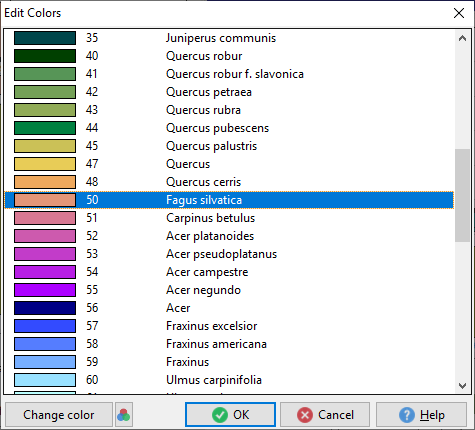The image size is (475, 430).
Task: Select the Quercus pubescens entry
Action: click(x=229, y=128)
